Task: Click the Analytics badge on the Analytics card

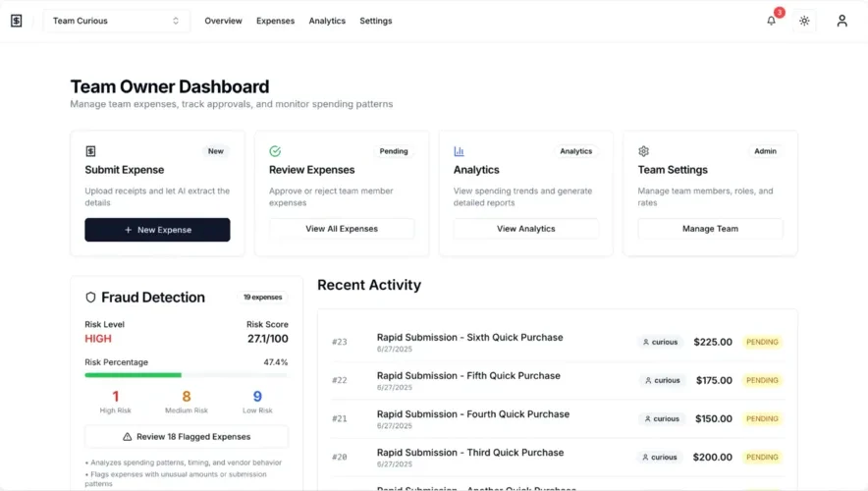Action: pyautogui.click(x=575, y=151)
